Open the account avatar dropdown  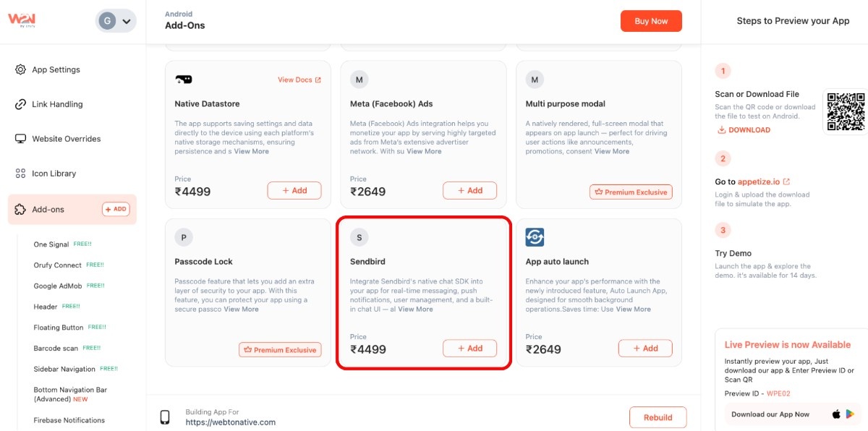coord(116,21)
